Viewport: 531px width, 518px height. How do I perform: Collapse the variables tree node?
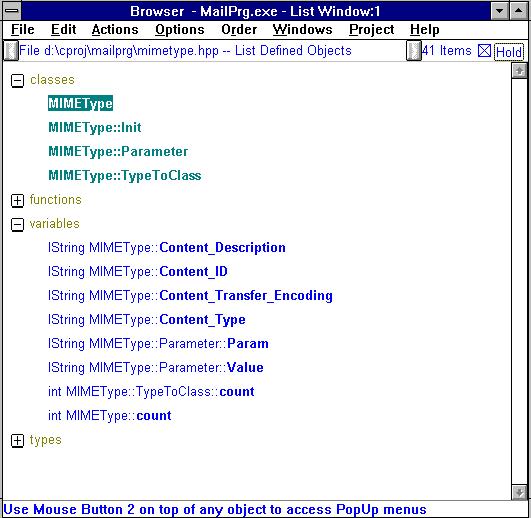pos(17,224)
